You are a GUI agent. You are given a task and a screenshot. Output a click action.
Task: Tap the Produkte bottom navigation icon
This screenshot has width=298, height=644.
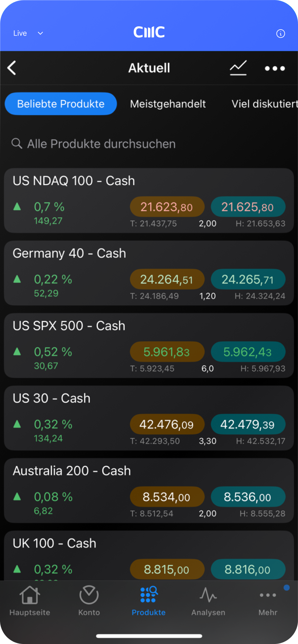(149, 596)
